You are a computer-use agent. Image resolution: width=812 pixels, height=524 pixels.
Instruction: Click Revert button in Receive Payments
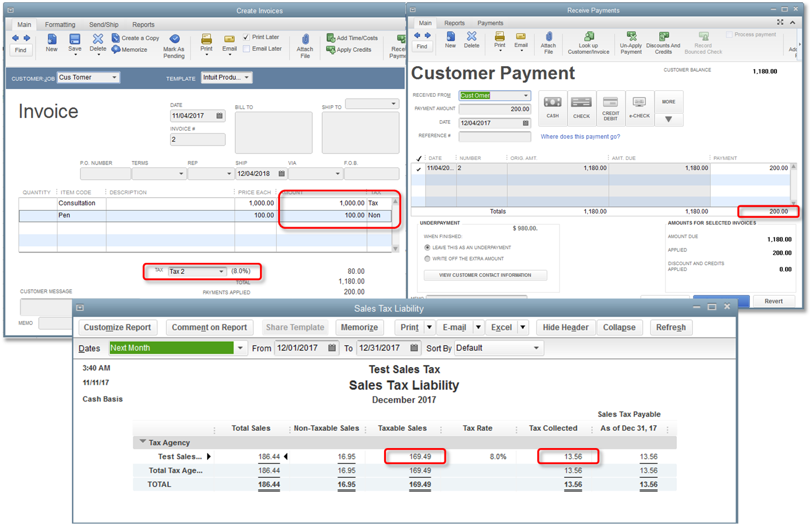(x=773, y=301)
